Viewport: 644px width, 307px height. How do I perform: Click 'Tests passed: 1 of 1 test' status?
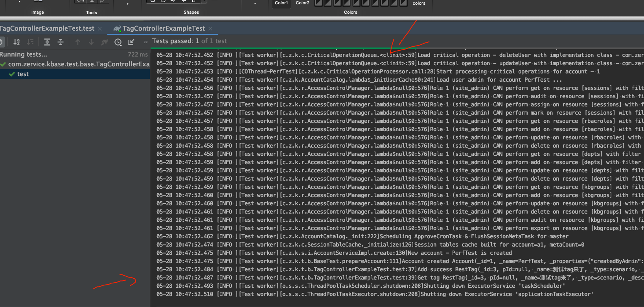190,41
